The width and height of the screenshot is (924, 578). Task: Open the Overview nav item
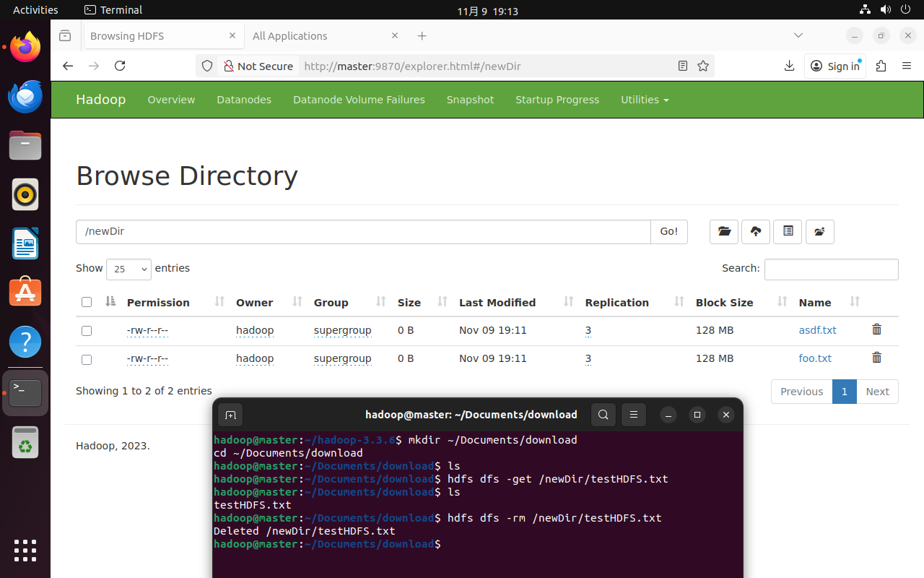pos(171,100)
